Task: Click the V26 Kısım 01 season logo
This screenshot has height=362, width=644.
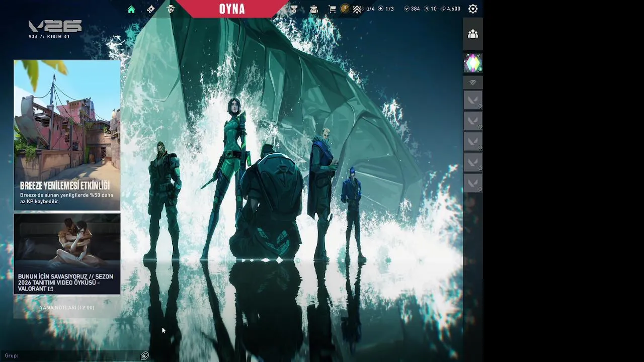Action: point(55,29)
